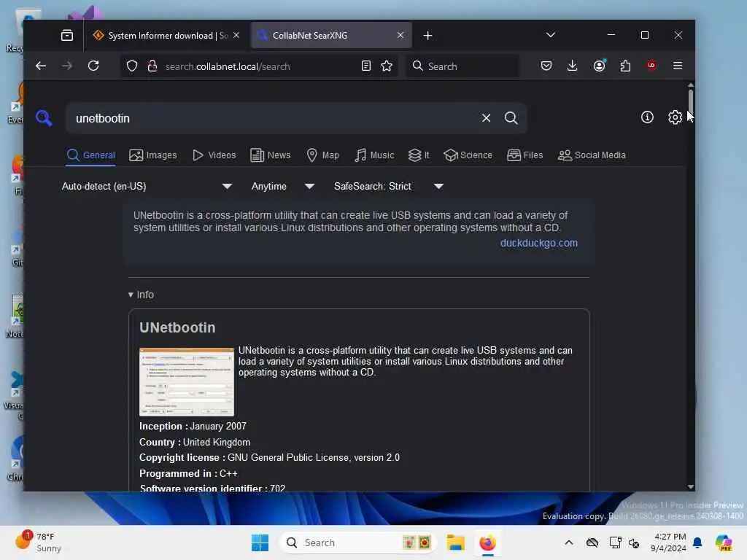Click the address bar URL
Image resolution: width=747 pixels, height=560 pixels.
tap(228, 66)
